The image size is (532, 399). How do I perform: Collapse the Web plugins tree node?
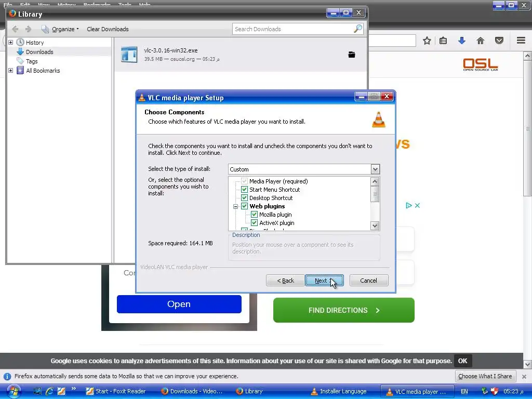pos(235,206)
